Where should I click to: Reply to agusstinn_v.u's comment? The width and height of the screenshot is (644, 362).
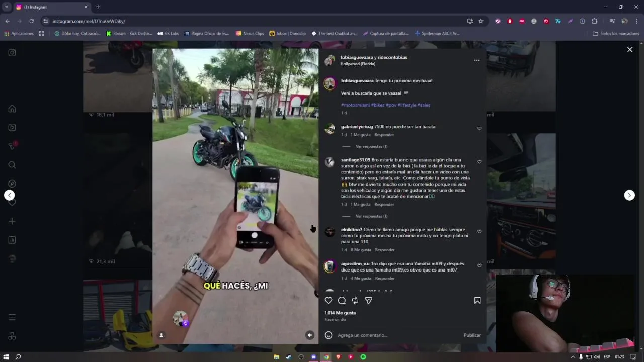385,278
